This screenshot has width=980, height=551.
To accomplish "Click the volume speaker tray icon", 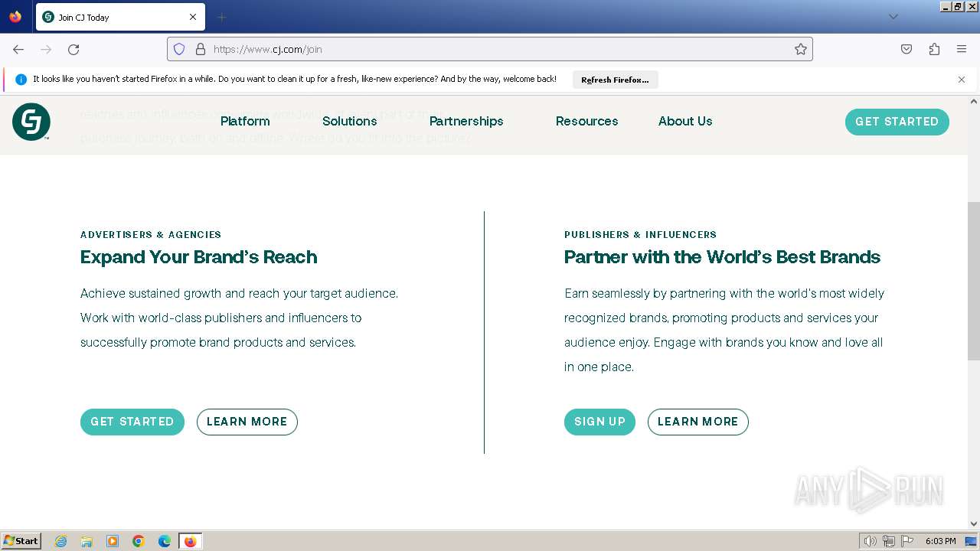I will coord(870,541).
